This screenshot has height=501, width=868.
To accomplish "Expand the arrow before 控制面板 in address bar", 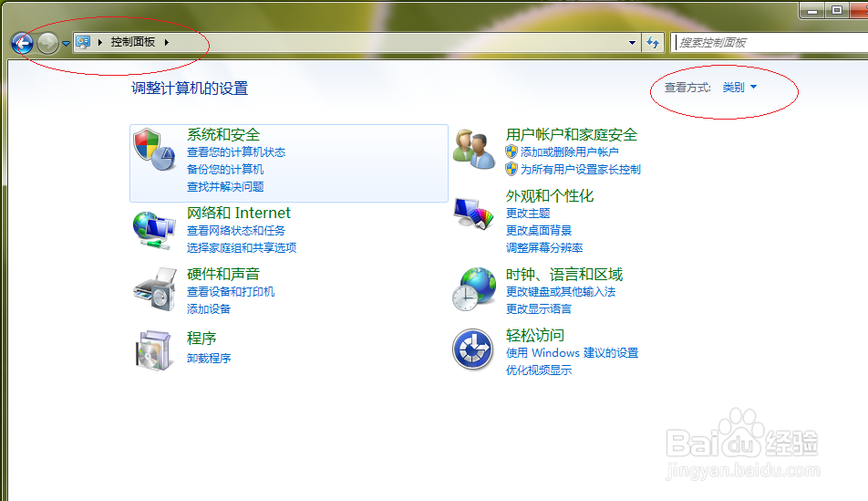I will pyautogui.click(x=100, y=42).
